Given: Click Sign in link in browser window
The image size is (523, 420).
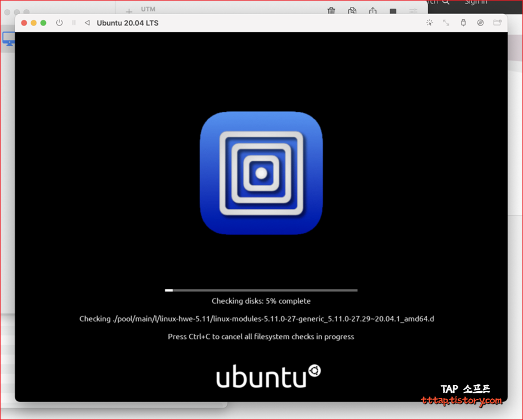Looking at the screenshot, I should [476, 2].
